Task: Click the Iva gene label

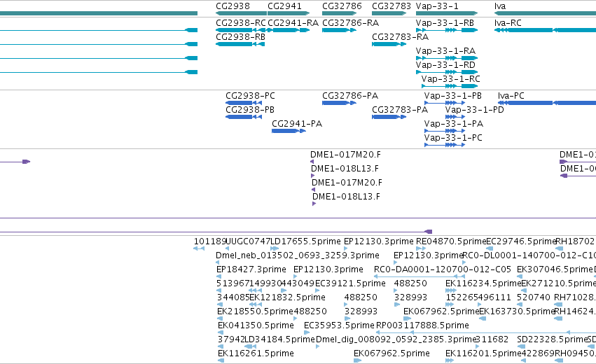Action: click(x=500, y=6)
